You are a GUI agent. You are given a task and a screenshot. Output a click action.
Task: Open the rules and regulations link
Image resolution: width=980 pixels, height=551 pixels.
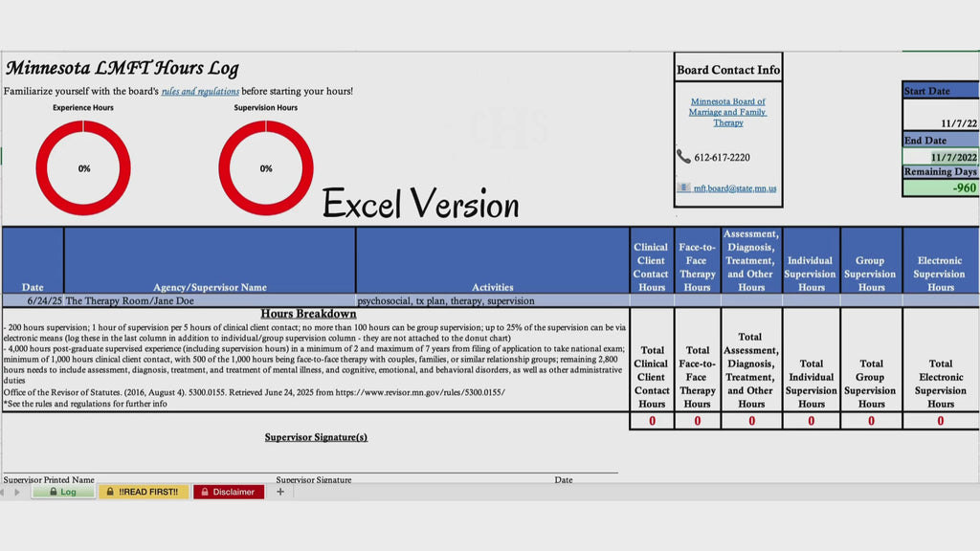200,91
